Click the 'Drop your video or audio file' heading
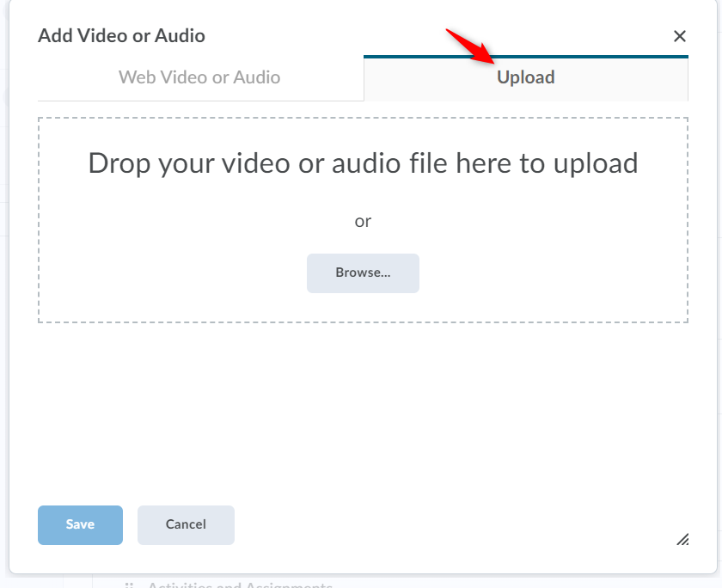The height and width of the screenshot is (588, 722). pyautogui.click(x=363, y=162)
